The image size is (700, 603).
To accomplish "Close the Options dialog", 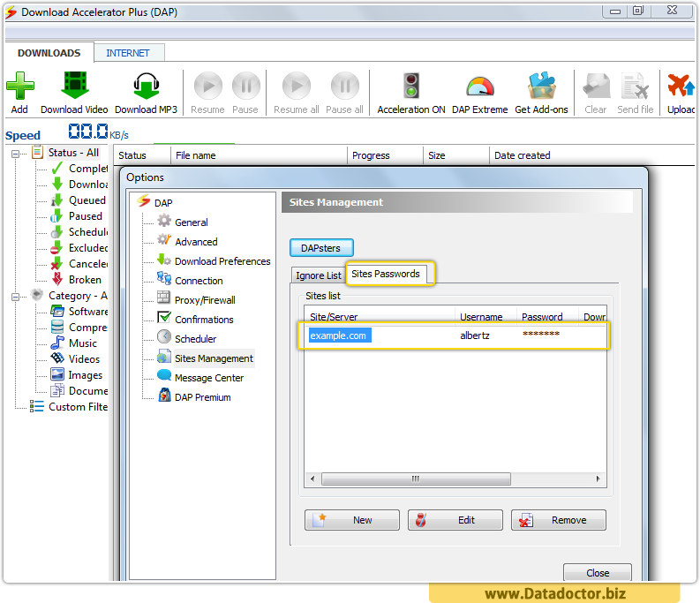I will (598, 573).
